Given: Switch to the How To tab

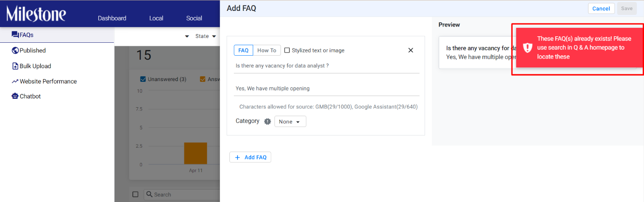Looking at the screenshot, I should pyautogui.click(x=266, y=50).
